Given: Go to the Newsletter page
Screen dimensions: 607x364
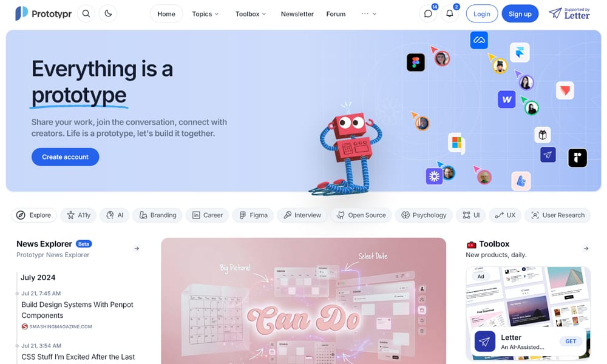Looking at the screenshot, I should point(297,14).
